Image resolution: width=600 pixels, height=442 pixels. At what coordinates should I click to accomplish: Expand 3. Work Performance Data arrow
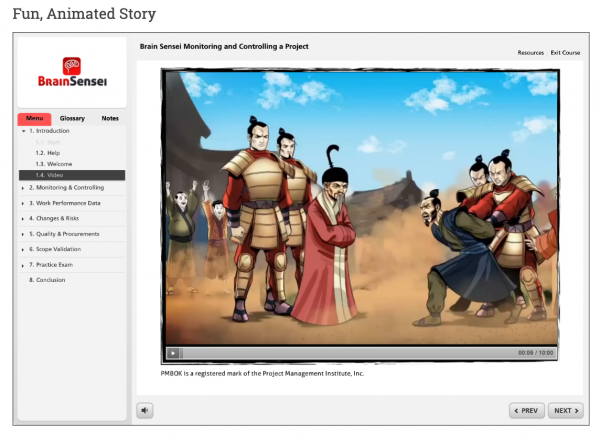pos(23,204)
